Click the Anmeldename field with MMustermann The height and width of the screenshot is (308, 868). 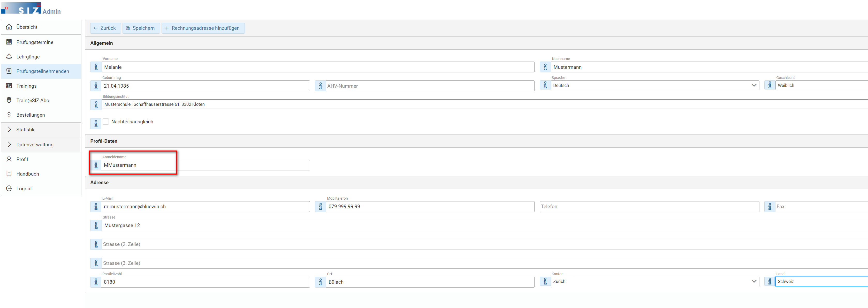pos(205,165)
